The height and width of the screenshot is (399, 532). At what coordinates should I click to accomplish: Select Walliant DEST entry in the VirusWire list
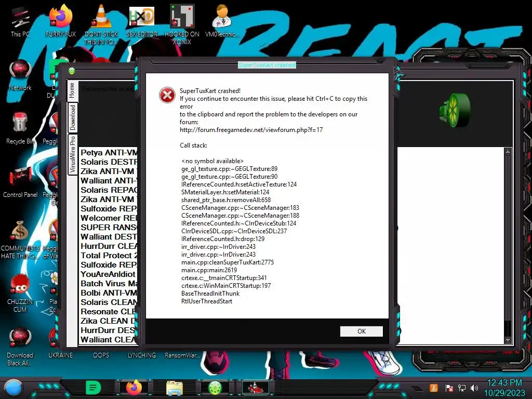click(x=109, y=237)
